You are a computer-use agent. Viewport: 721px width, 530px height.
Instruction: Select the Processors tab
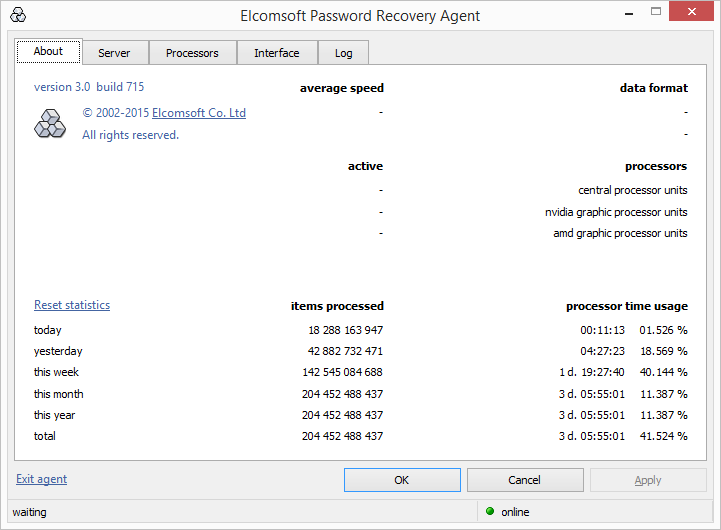point(192,53)
